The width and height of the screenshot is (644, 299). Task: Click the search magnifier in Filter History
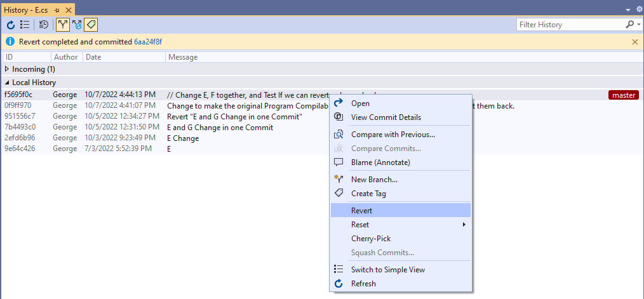pos(629,25)
